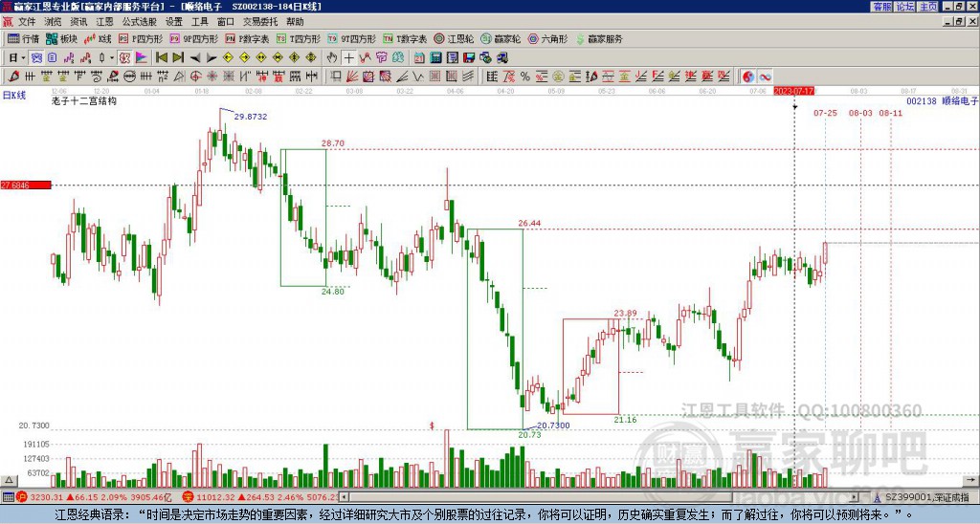Image resolution: width=980 pixels, height=524 pixels.
Task: Open the 板块 sector view
Action: pyautogui.click(x=61, y=38)
